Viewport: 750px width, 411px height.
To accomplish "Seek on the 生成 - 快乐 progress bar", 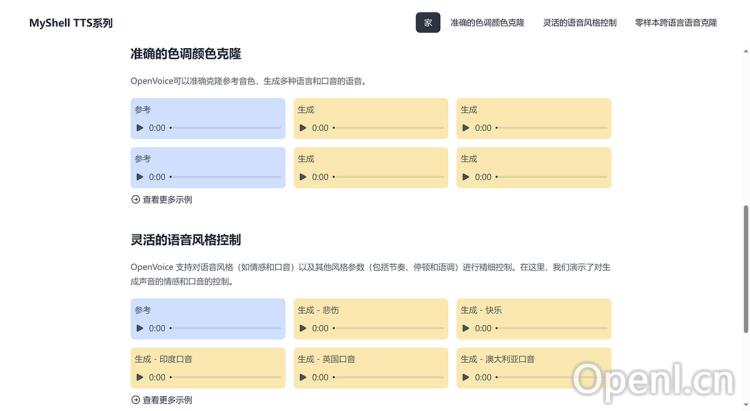I will pos(551,328).
